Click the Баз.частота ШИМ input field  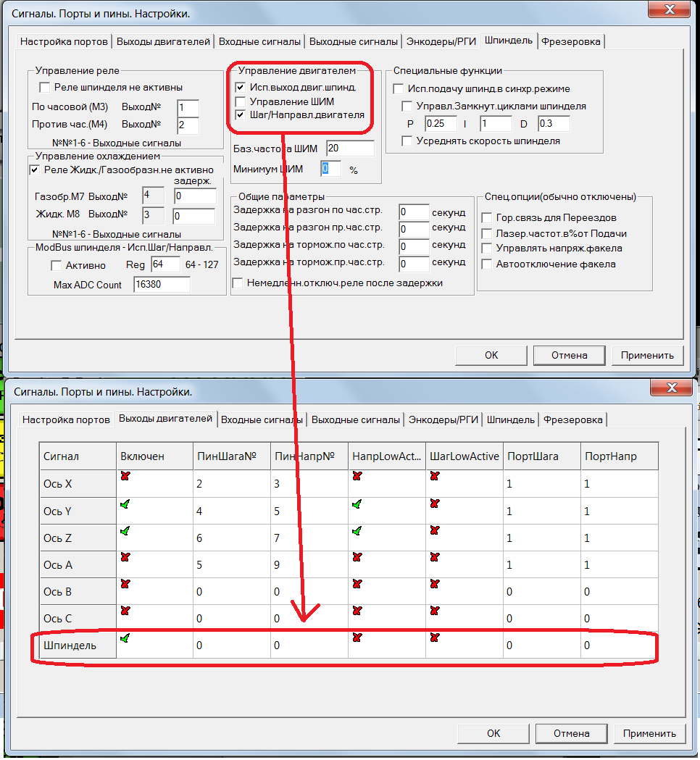click(x=350, y=149)
